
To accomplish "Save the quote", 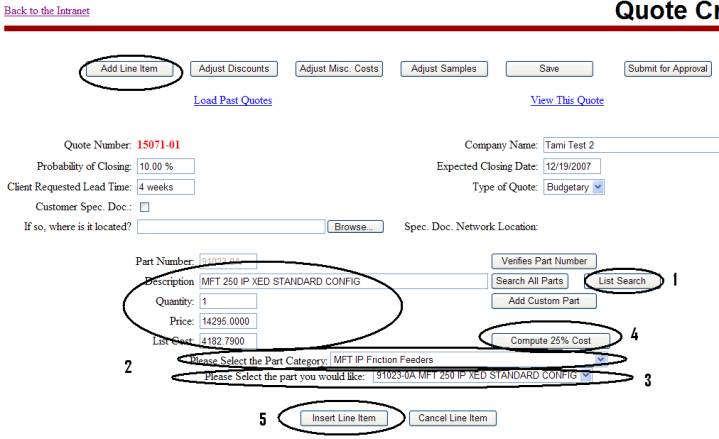I will click(x=548, y=69).
